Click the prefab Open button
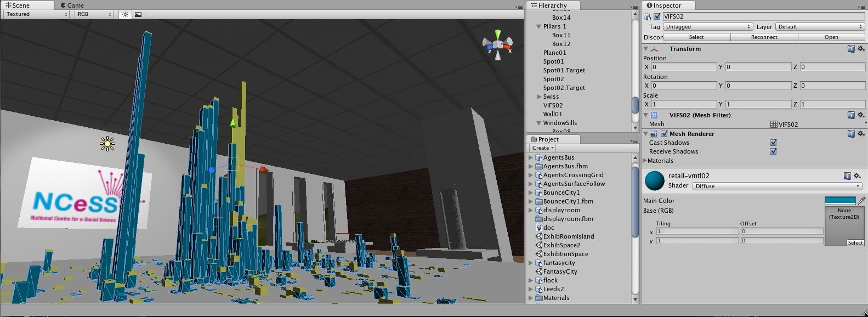This screenshot has height=317, width=868. coord(831,37)
